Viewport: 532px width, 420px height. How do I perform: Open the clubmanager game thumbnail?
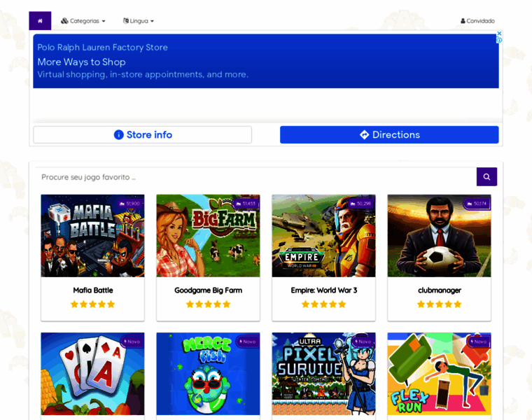point(439,236)
